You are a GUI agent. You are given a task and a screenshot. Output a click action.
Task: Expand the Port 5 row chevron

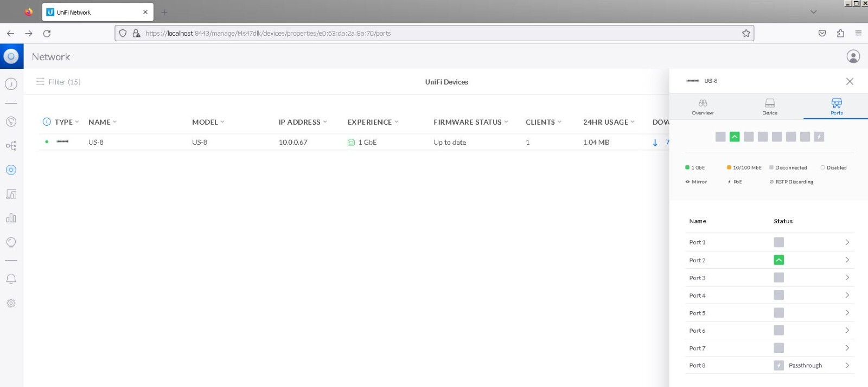(x=847, y=313)
